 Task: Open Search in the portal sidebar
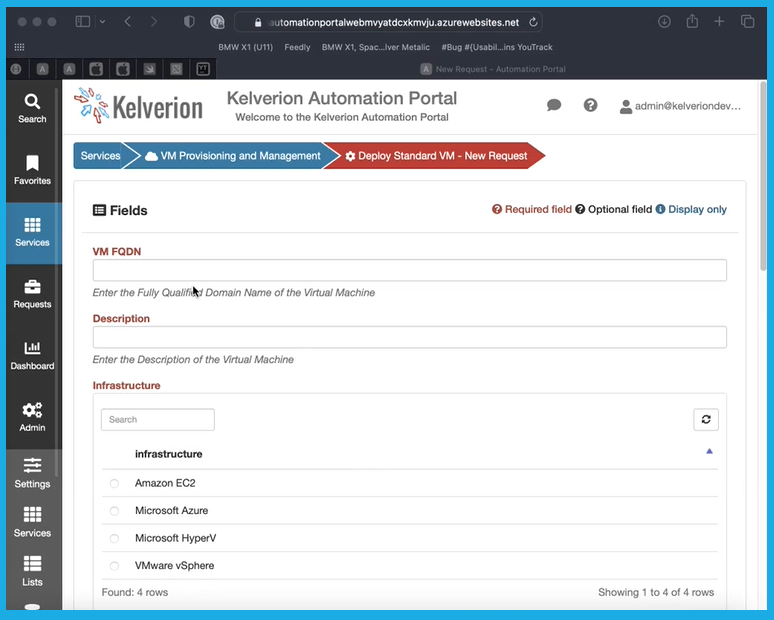pos(32,109)
